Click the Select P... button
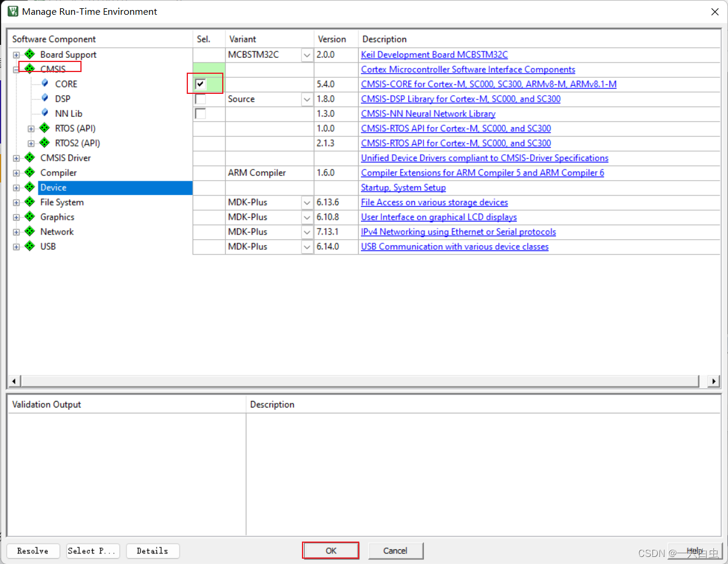The height and width of the screenshot is (564, 728). (93, 550)
